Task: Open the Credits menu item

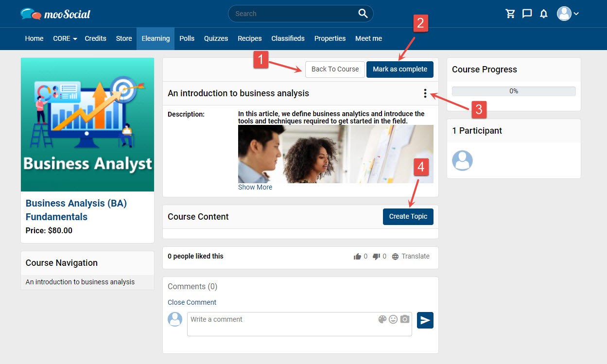Action: [95, 38]
